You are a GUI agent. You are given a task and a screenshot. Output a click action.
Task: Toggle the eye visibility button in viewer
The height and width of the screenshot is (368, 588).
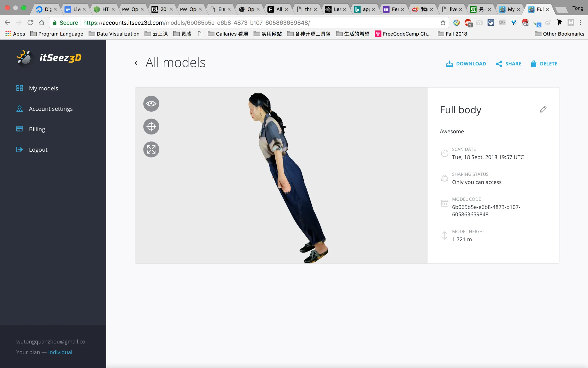pos(151,104)
